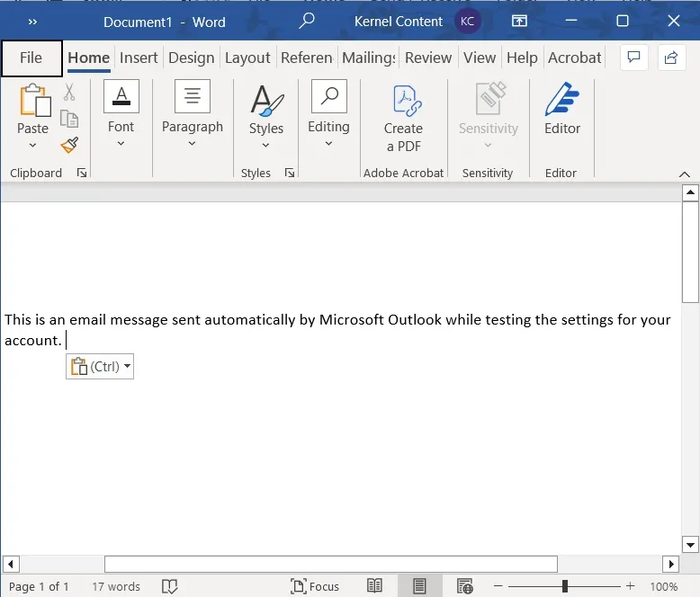Open the Help tab
The height and width of the screenshot is (597, 700).
point(523,58)
